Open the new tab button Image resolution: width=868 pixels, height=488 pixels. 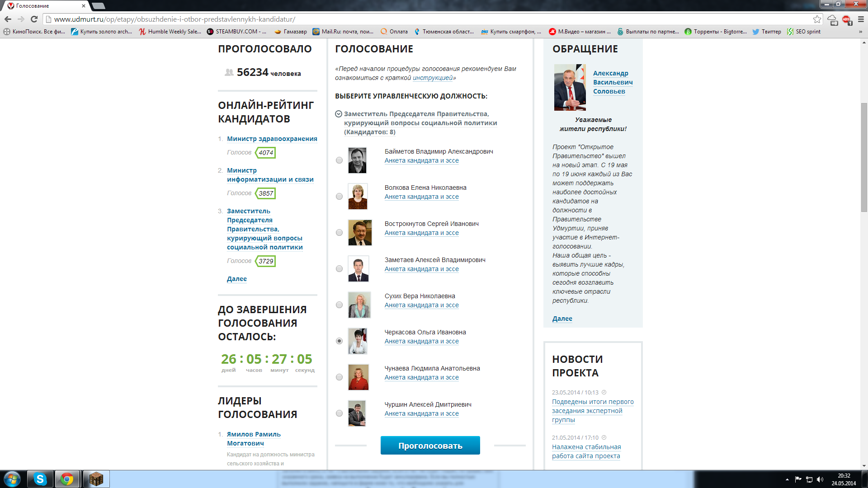coord(98,6)
